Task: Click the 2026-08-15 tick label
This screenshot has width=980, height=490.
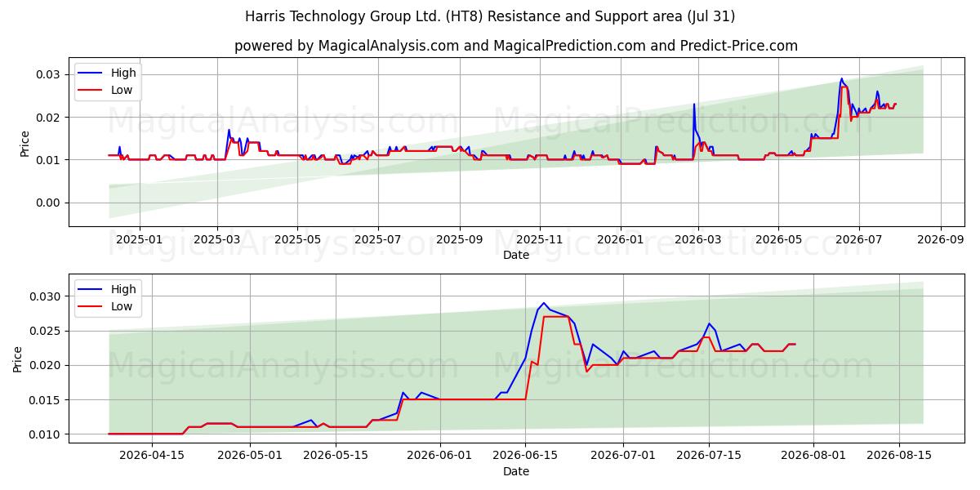Action: [899, 455]
